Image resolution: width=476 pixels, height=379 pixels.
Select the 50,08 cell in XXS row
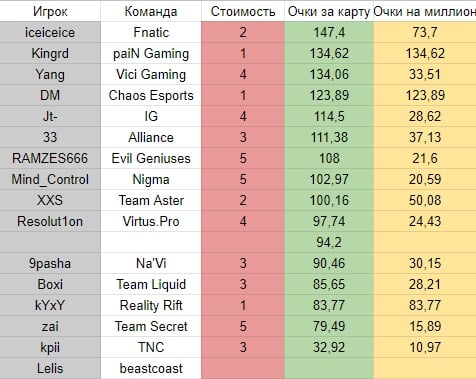pos(425,200)
